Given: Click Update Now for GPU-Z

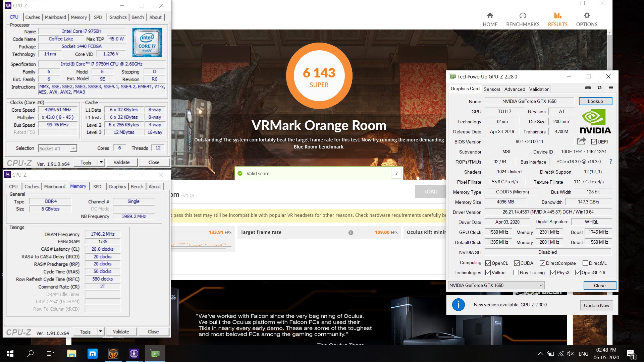Looking at the screenshot, I should click(596, 305).
